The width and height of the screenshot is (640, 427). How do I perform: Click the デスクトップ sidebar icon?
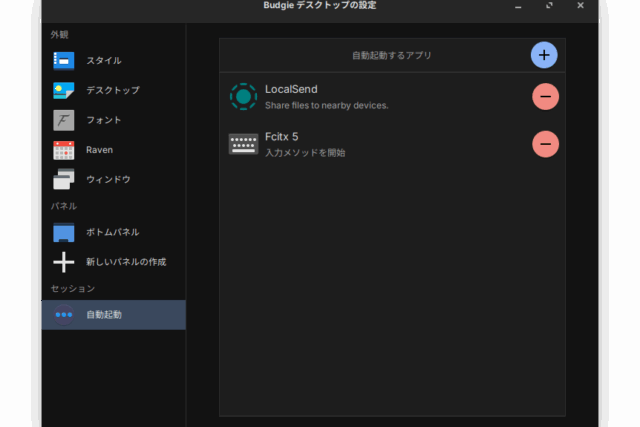pos(64,90)
